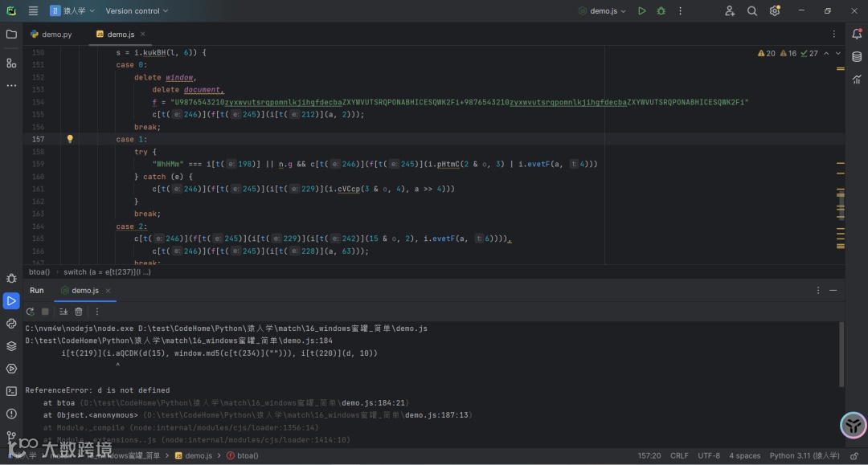Rerun demo.js in Run panel

pos(30,312)
